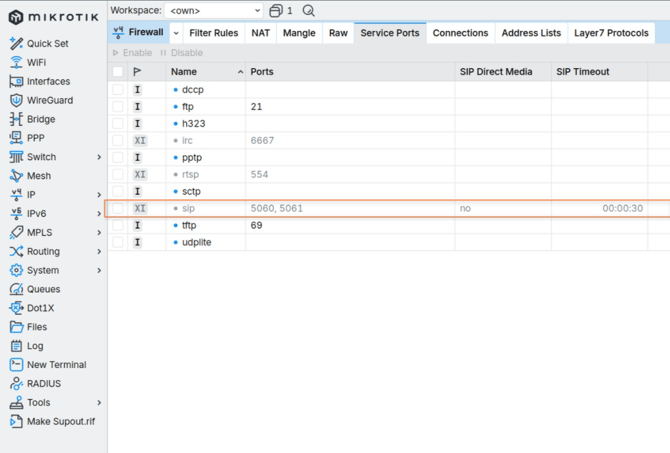This screenshot has height=453, width=670.
Task: Click the tftp service name entry
Action: (x=189, y=225)
